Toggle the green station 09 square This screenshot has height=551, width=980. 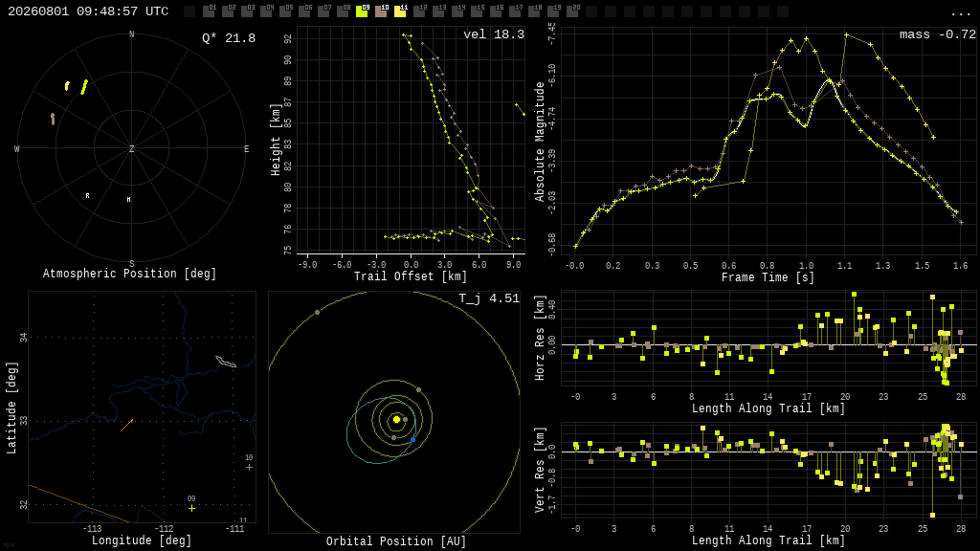362,11
